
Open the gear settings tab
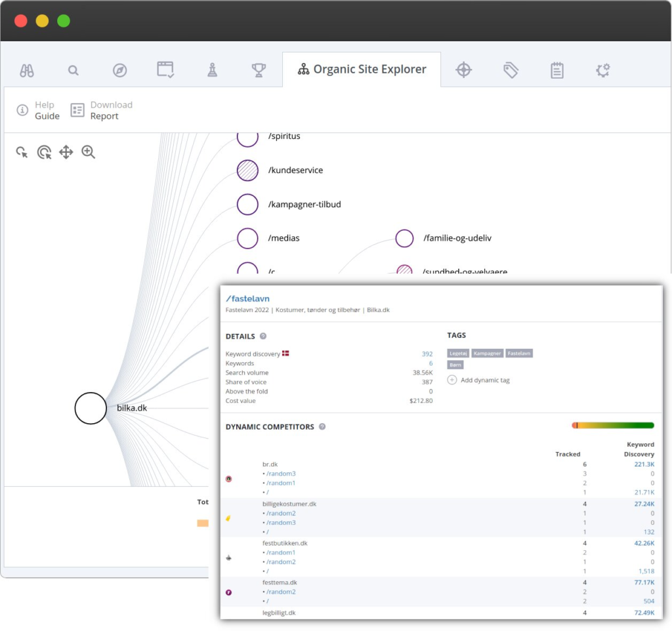[x=603, y=70]
